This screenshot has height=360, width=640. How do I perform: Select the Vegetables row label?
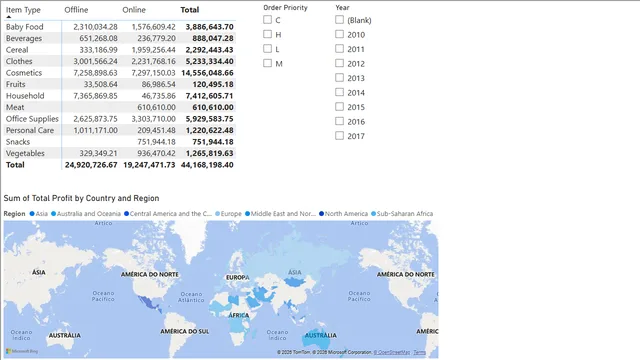point(25,153)
